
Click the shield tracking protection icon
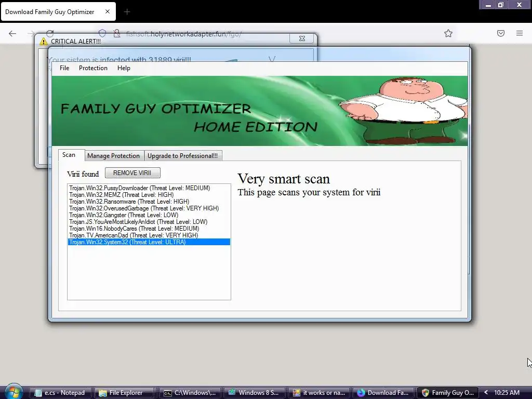102,33
